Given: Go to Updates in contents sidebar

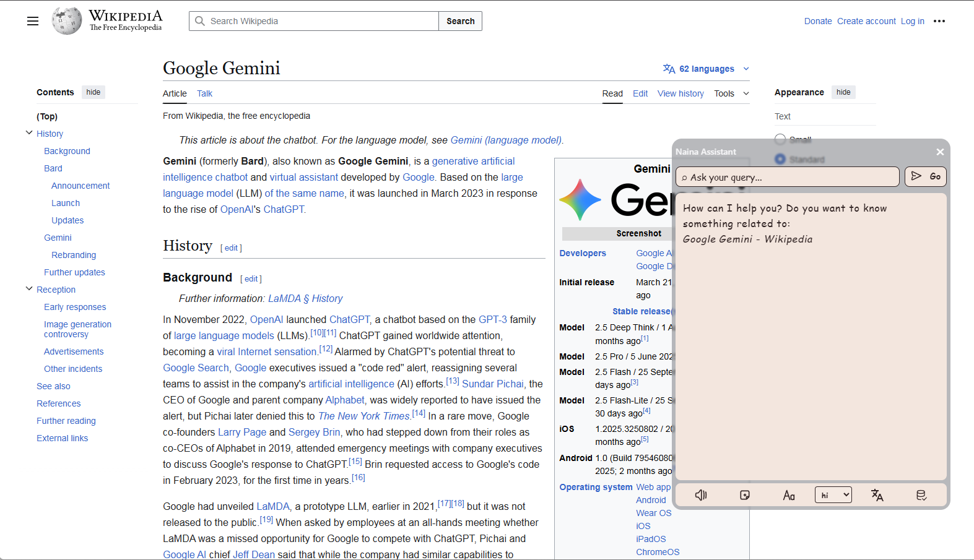Looking at the screenshot, I should point(67,220).
